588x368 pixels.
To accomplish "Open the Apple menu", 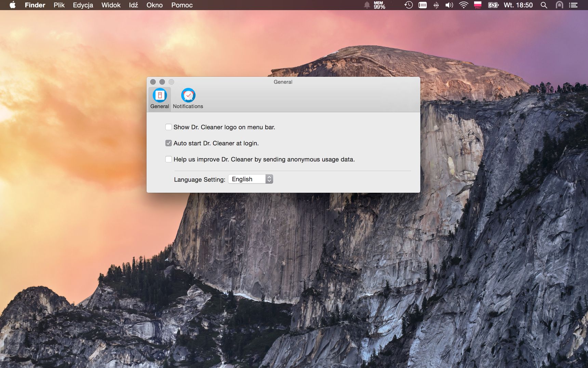I will click(x=13, y=5).
